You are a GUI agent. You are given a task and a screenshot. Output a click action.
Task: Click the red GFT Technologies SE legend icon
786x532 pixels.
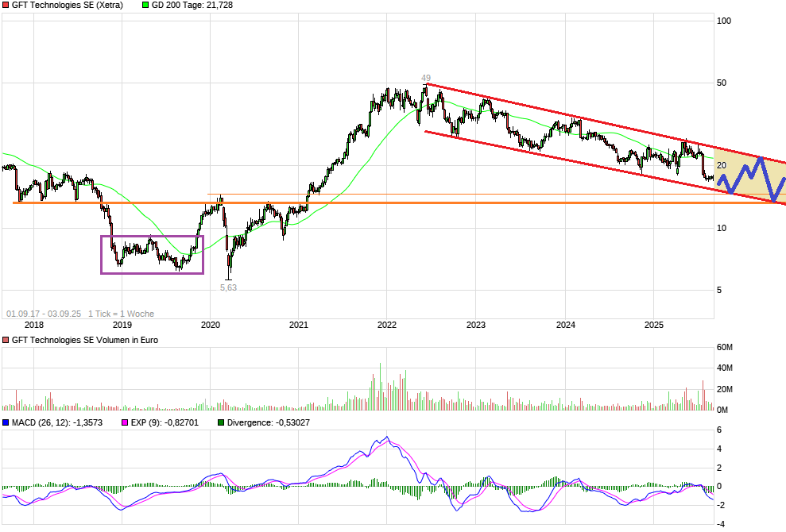click(x=6, y=6)
